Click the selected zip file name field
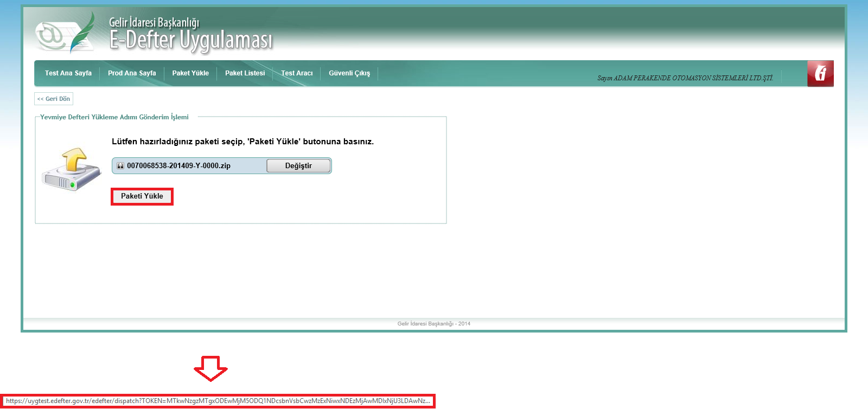The image size is (868, 409). 179,166
